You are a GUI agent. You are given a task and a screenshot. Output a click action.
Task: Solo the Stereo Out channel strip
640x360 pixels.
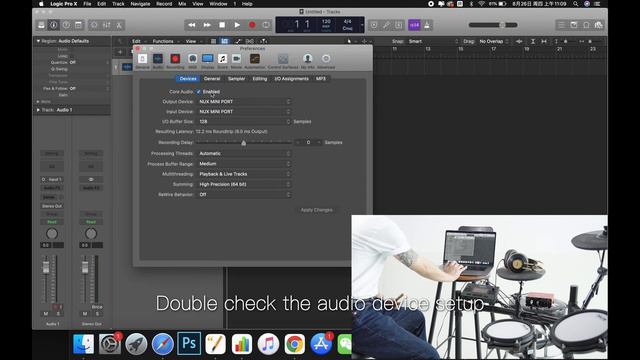coord(97,313)
